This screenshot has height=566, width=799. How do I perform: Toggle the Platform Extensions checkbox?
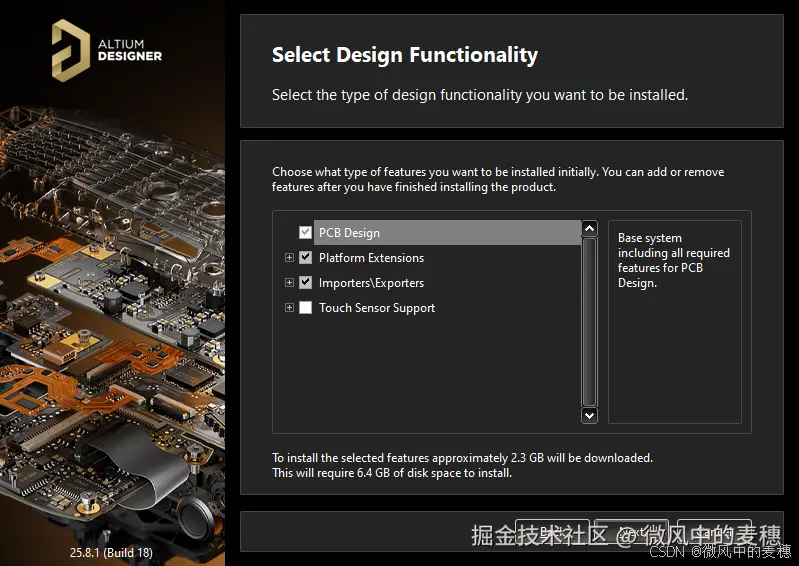pos(305,257)
